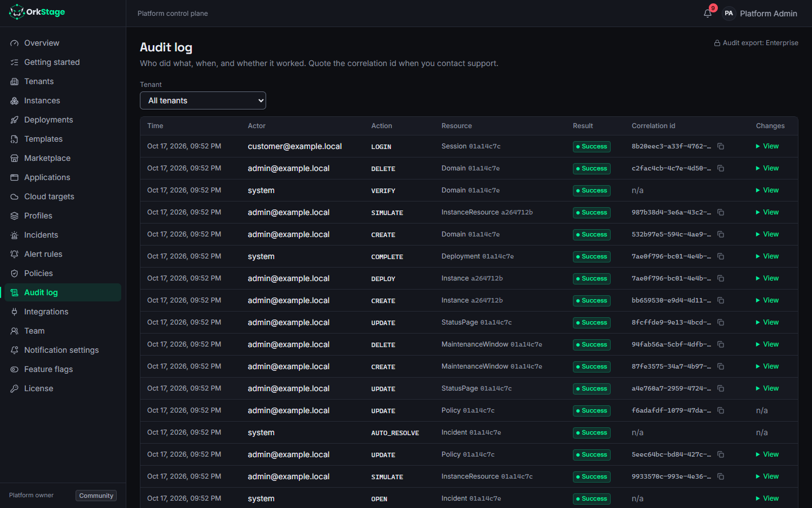Screen dimensions: 812x508
Task: Copy correlation id starting a4e760a7
Action: tap(721, 388)
